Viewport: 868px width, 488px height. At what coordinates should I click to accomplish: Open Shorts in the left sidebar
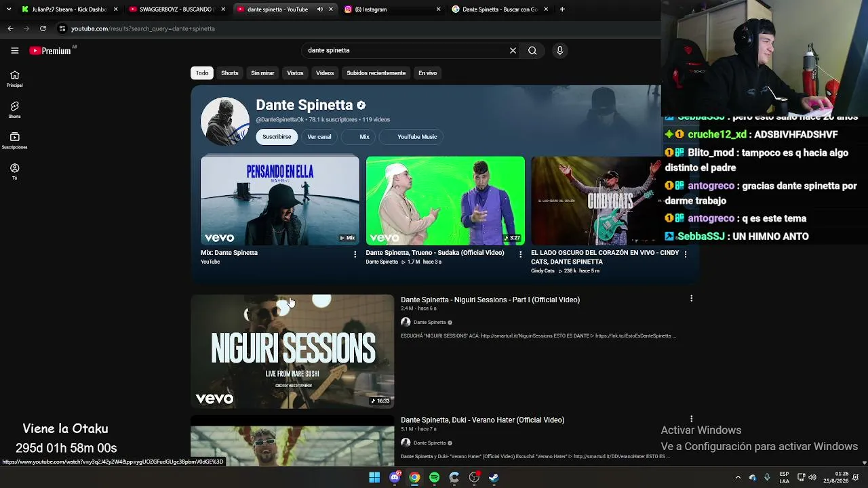(15, 110)
